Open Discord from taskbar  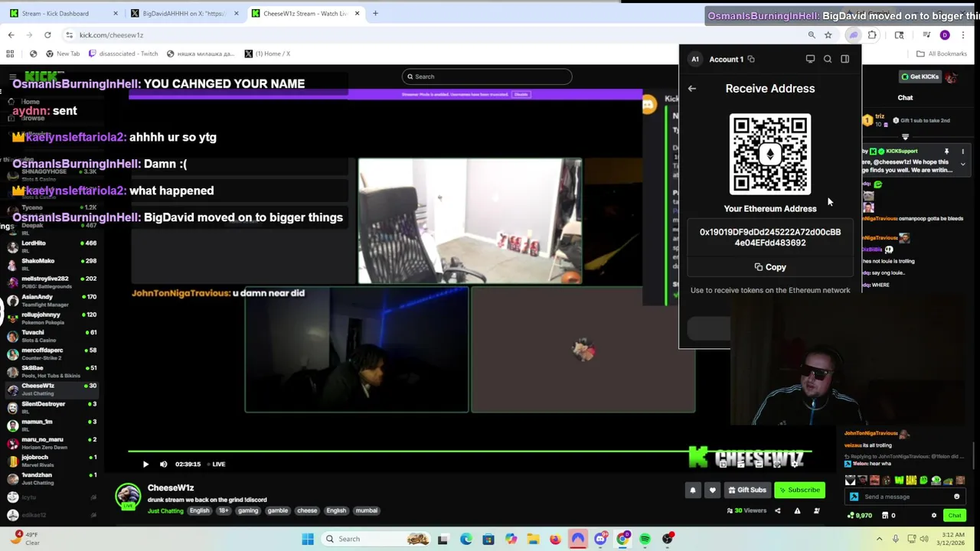coord(600,539)
